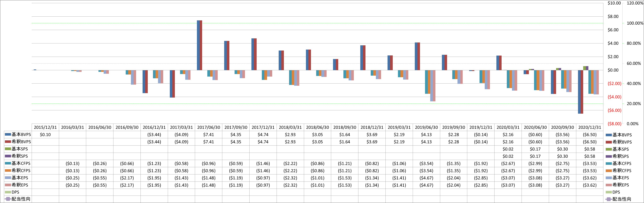Select the 2016/06/30 column header

(100, 127)
